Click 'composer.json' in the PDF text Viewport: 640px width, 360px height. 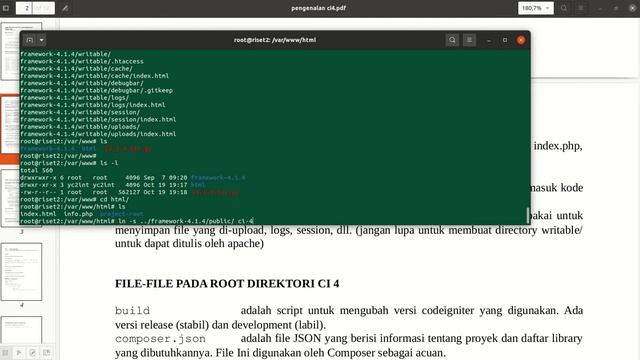point(160,339)
